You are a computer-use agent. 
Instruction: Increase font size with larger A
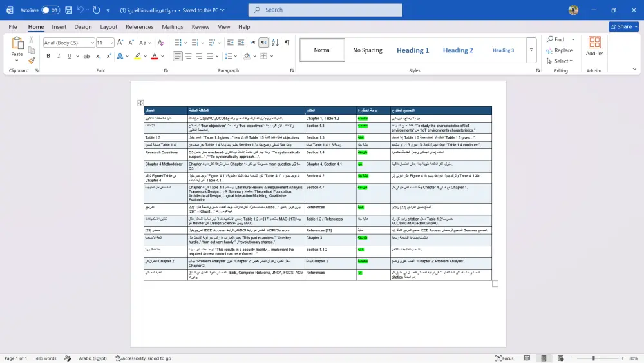coord(120,43)
